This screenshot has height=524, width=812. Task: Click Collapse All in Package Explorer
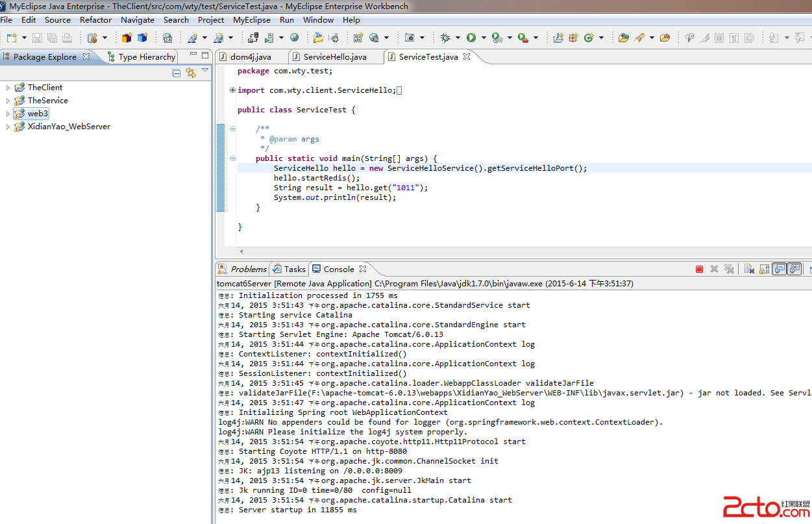[x=177, y=73]
